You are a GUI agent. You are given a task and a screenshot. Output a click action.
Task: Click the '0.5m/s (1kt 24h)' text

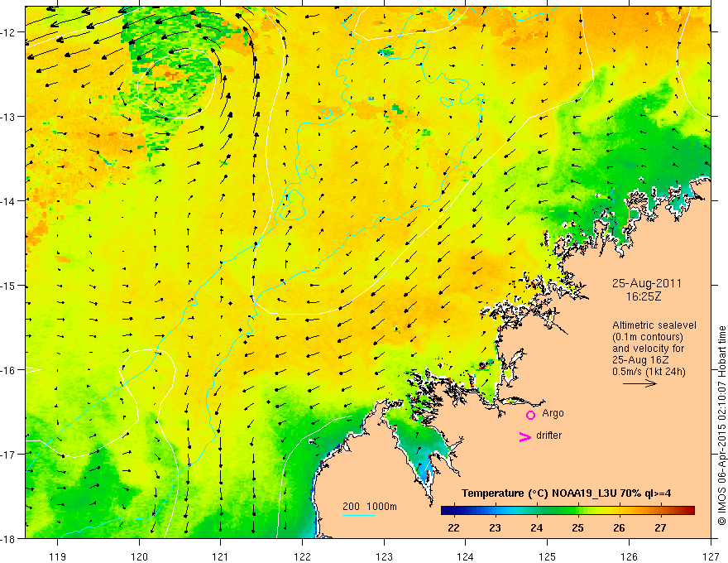[649, 372]
